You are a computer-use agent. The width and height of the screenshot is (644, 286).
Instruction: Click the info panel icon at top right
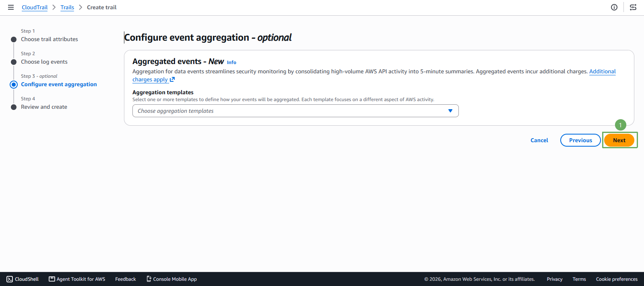[614, 7]
